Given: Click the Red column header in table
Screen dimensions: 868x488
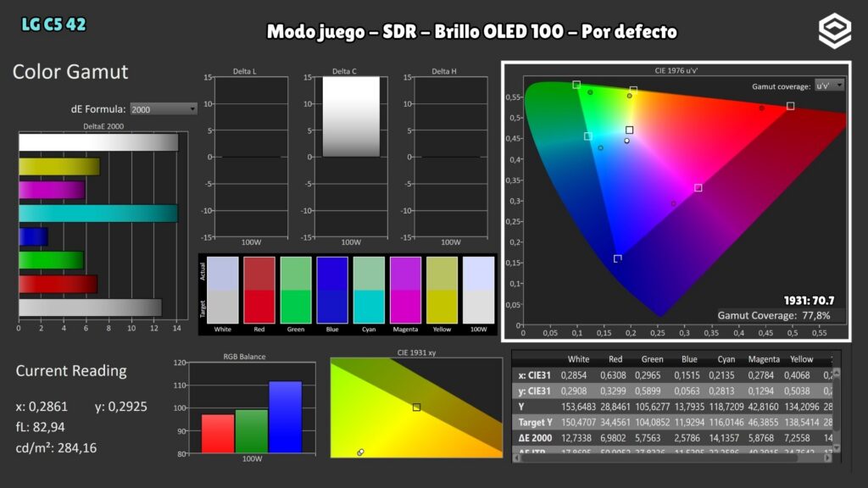Looking at the screenshot, I should (615, 359).
